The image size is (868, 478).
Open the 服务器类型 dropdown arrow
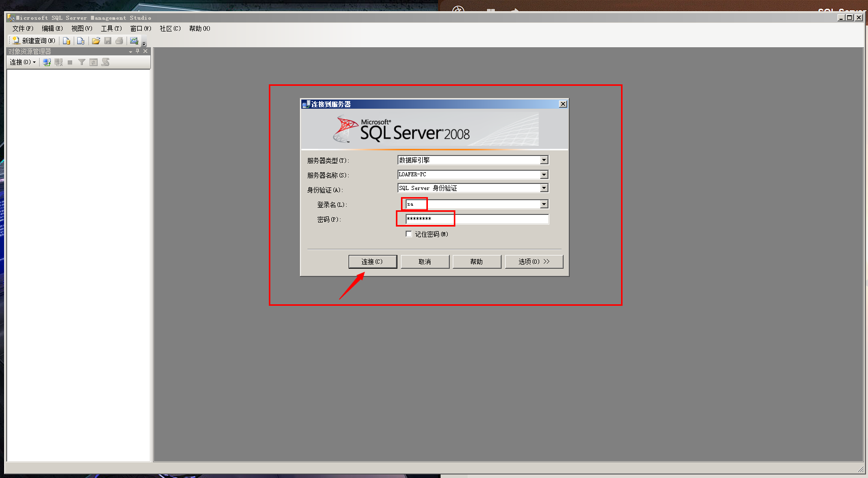pyautogui.click(x=544, y=160)
